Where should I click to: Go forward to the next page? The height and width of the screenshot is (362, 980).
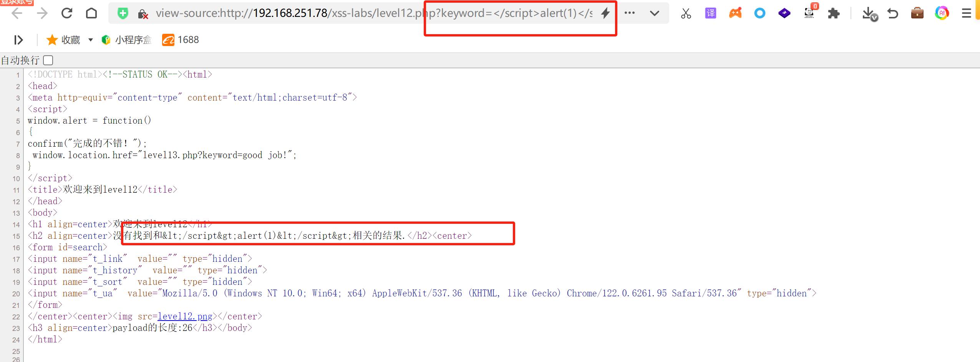click(x=42, y=13)
